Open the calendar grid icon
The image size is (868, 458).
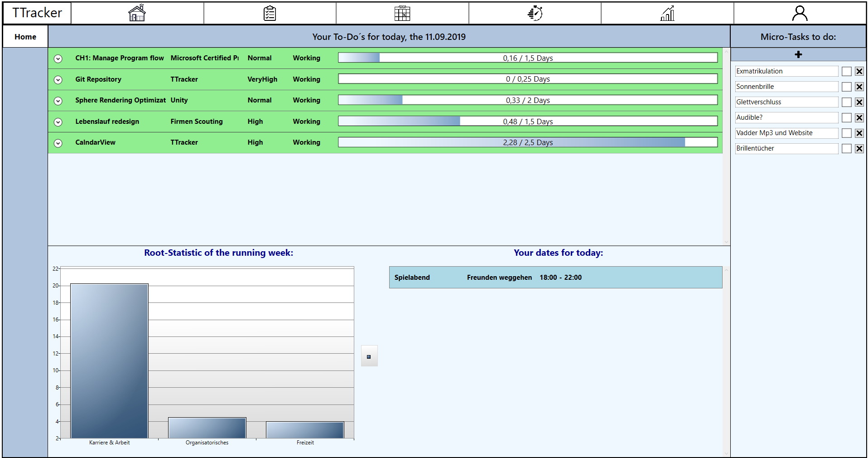point(402,13)
